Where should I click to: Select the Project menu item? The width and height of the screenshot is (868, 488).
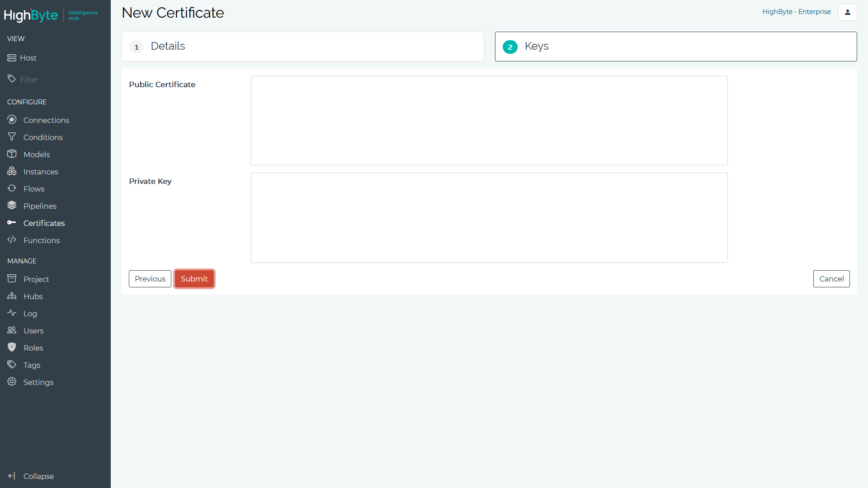(x=36, y=279)
